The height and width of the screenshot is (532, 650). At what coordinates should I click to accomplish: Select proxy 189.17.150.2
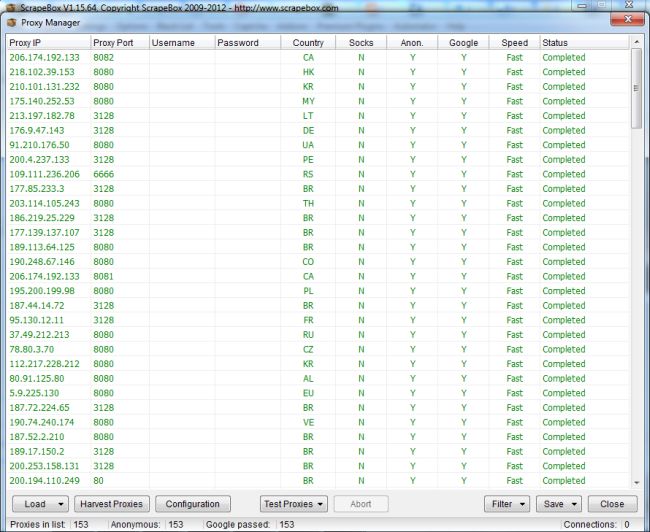[x=37, y=452]
